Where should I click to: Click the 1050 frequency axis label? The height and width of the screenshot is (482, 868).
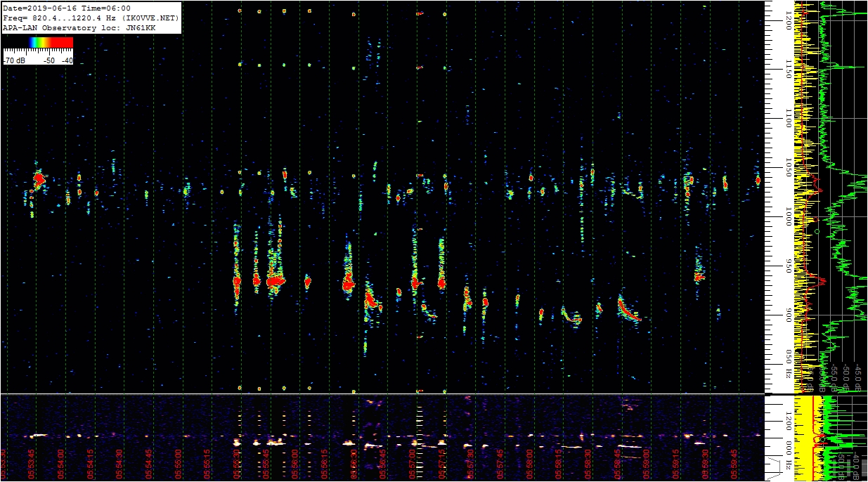click(789, 168)
